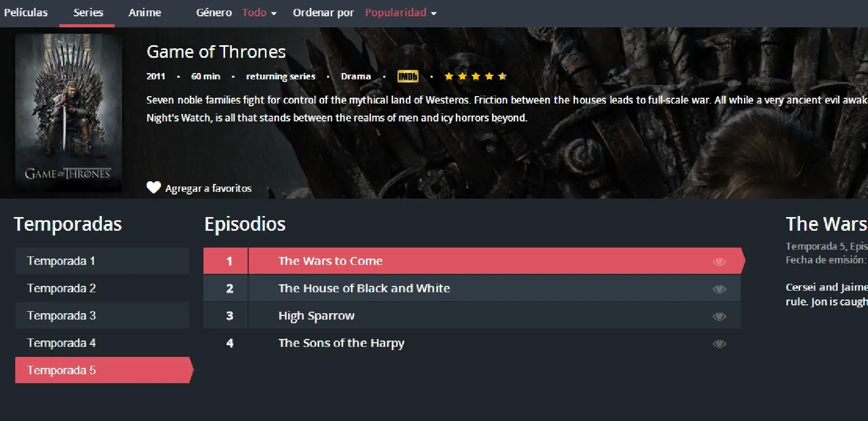Toggle watched eye for The Sons of the Harpy
This screenshot has width=868, height=421.
coord(719,344)
